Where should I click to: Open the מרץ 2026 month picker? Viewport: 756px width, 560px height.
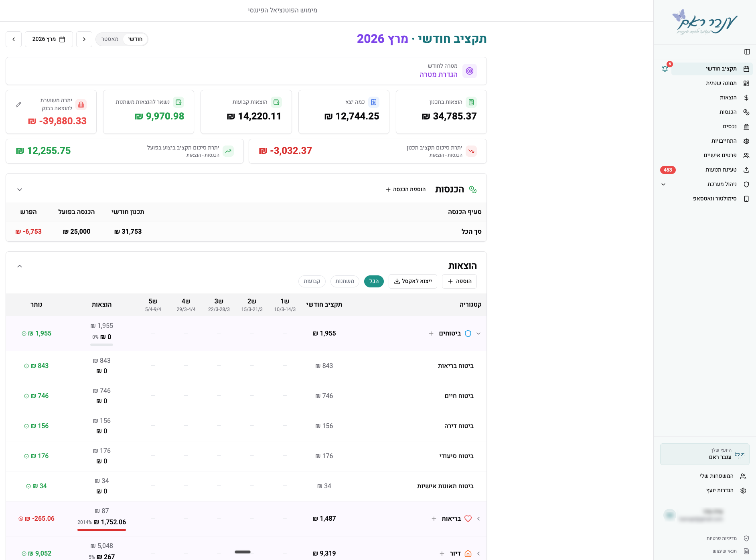[49, 39]
